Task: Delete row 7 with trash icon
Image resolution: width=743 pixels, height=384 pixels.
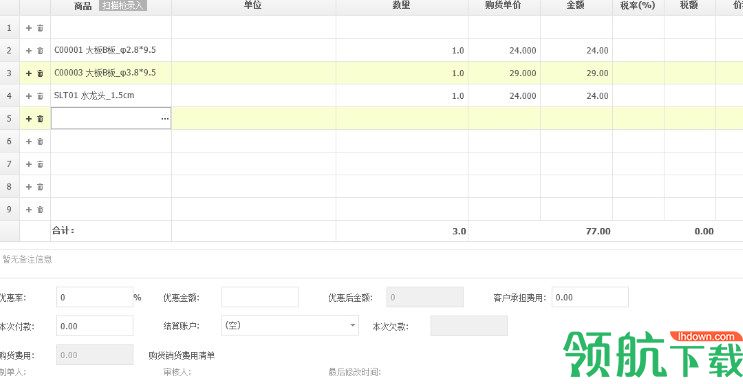Action: [40, 164]
